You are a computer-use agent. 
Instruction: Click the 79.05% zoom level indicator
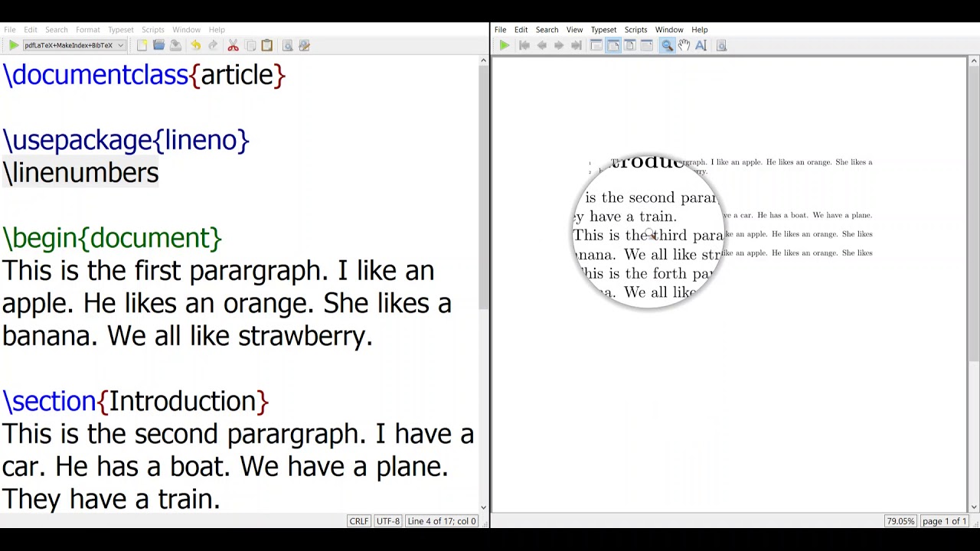tap(900, 521)
